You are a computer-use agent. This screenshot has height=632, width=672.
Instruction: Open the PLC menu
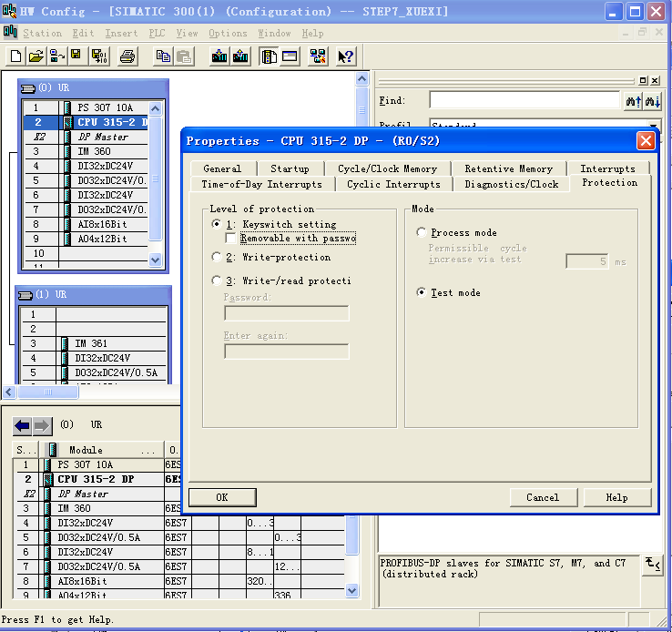point(157,33)
